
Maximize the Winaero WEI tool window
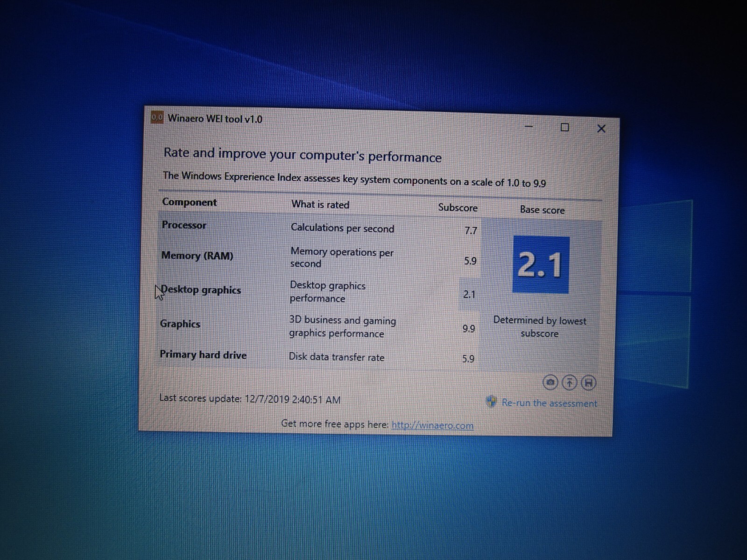(564, 127)
